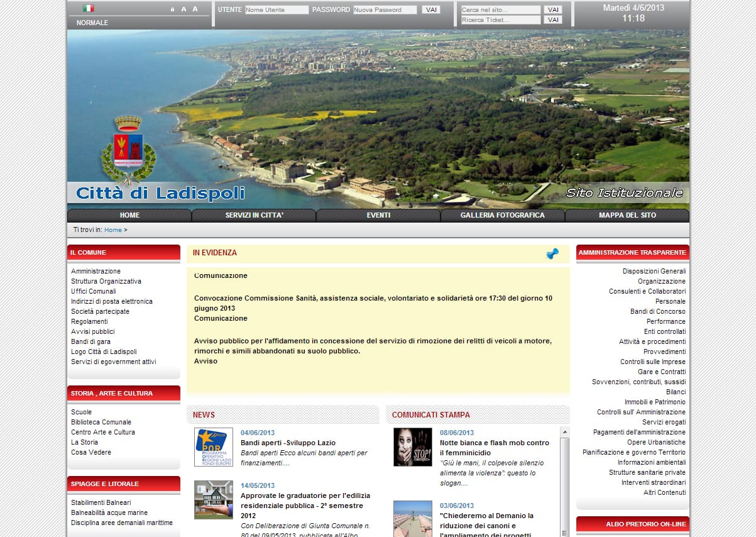The width and height of the screenshot is (756, 537).
Task: Select the largest "A" text size icon
Action: point(195,9)
